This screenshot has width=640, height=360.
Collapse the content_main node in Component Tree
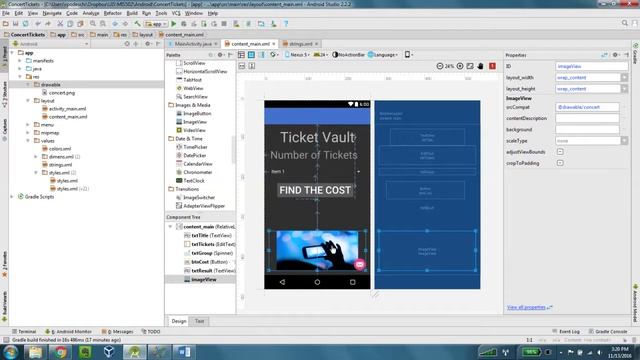pos(170,227)
